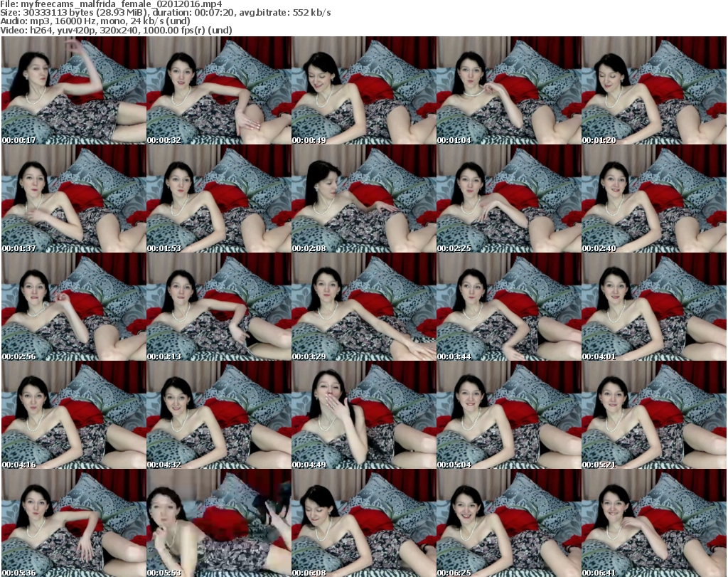Select the thumbnail frame stamped 00:04:32
Viewport: 728px width, 577px height.
[219, 415]
